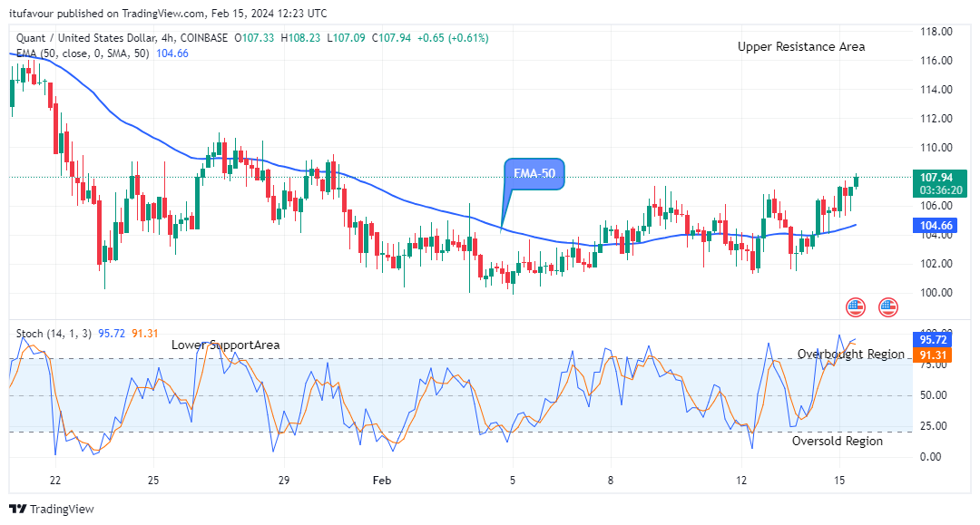The height and width of the screenshot is (525, 980).
Task: Click the 114.00 price axis label
Action: coord(936,89)
